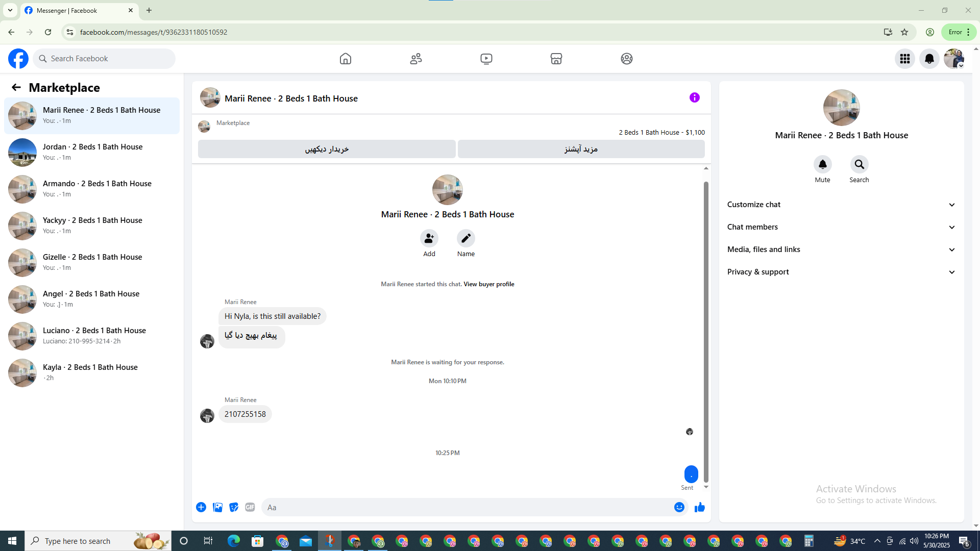Open more actions plus icon in composer
This screenshot has height=551, width=980.
(x=201, y=507)
